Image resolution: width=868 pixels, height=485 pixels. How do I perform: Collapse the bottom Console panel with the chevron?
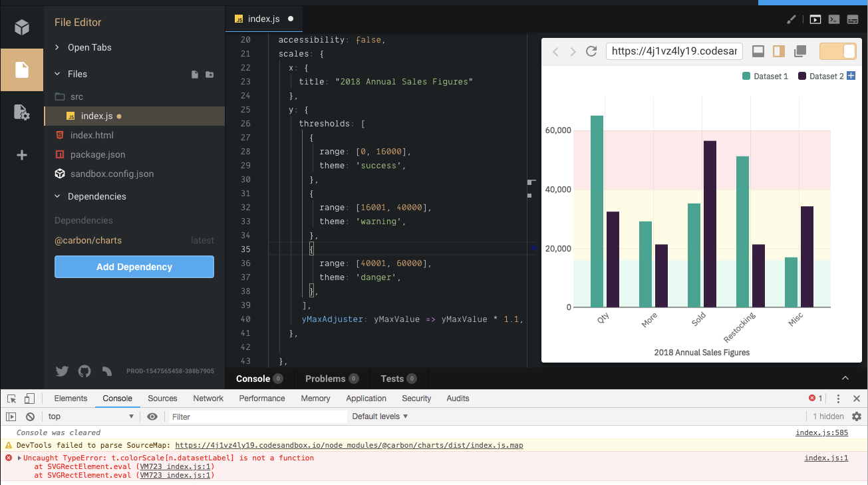click(x=845, y=379)
